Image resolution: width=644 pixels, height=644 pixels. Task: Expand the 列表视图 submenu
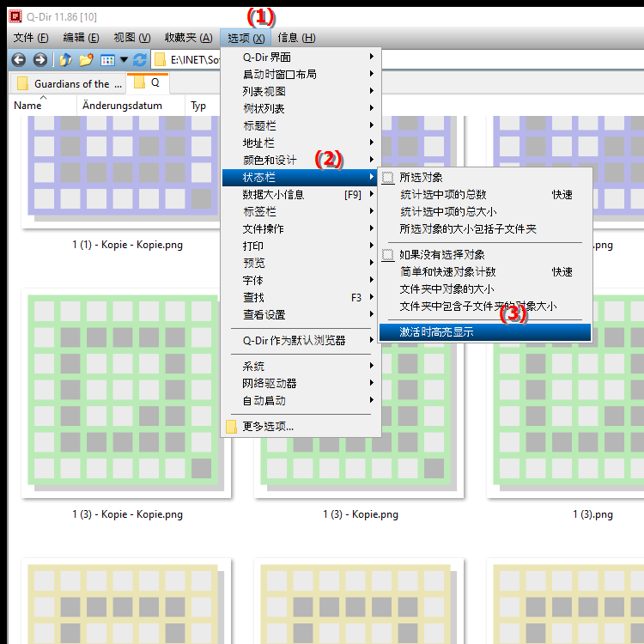click(x=301, y=91)
